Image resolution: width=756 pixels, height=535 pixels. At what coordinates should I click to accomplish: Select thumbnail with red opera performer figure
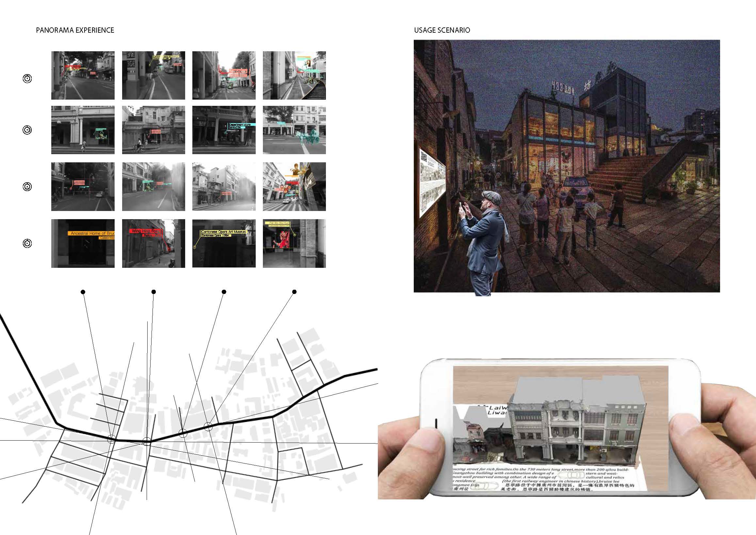point(294,243)
